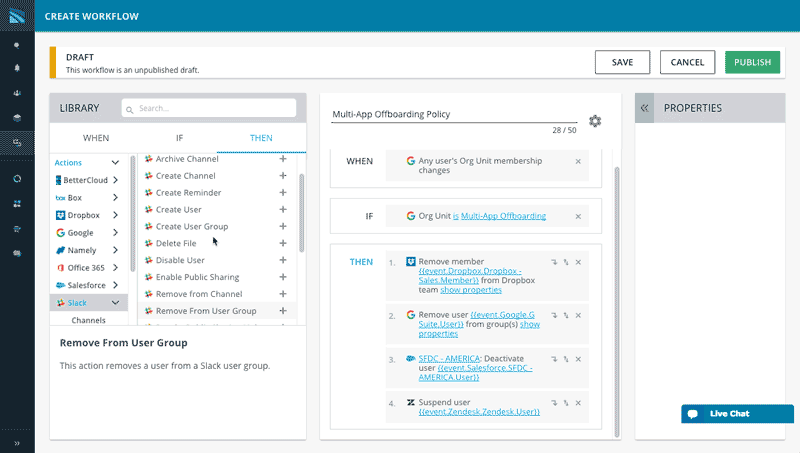Move step 1 Remove member down

coord(554,262)
